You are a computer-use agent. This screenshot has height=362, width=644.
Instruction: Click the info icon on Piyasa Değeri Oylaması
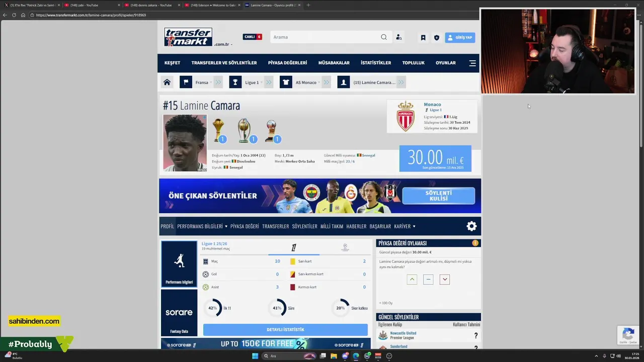pyautogui.click(x=475, y=243)
